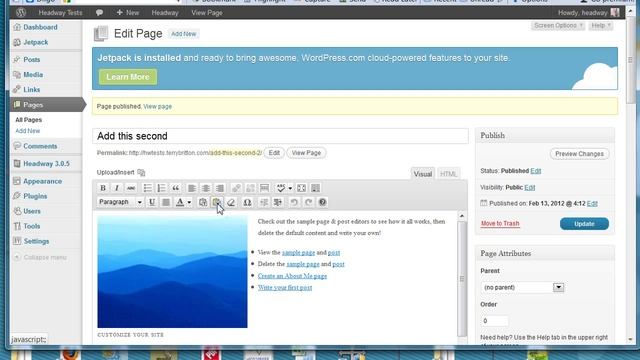640x360 pixels.
Task: Toggle fullscreen editing mode icon
Action: 301,188
